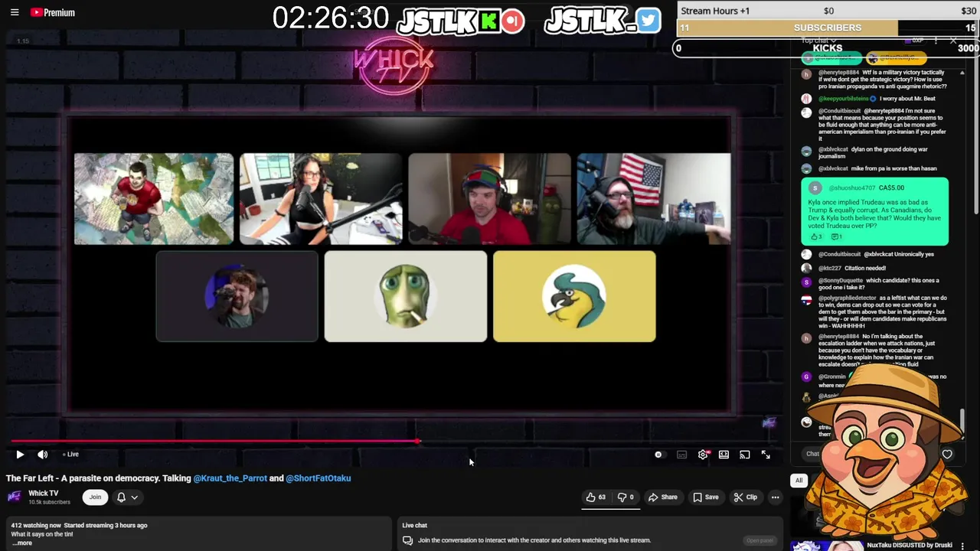This screenshot has width=980, height=551.
Task: Send a heart reaction in chat
Action: (x=947, y=455)
